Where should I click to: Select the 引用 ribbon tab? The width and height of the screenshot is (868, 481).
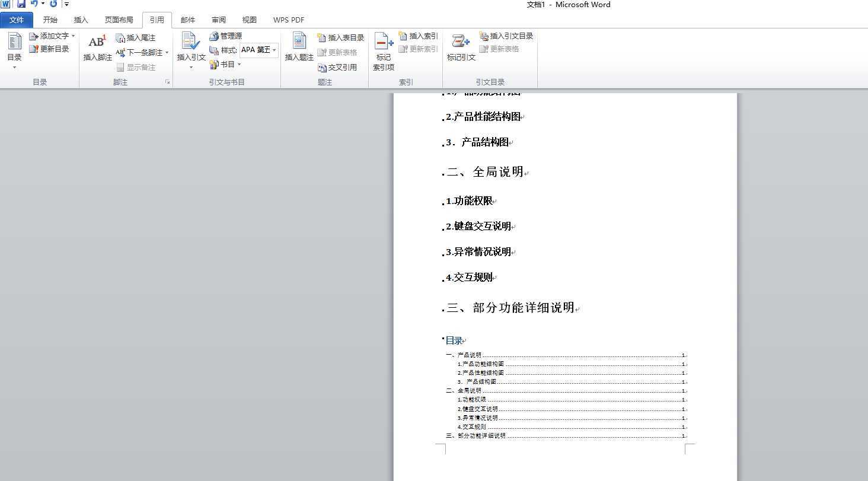[157, 20]
